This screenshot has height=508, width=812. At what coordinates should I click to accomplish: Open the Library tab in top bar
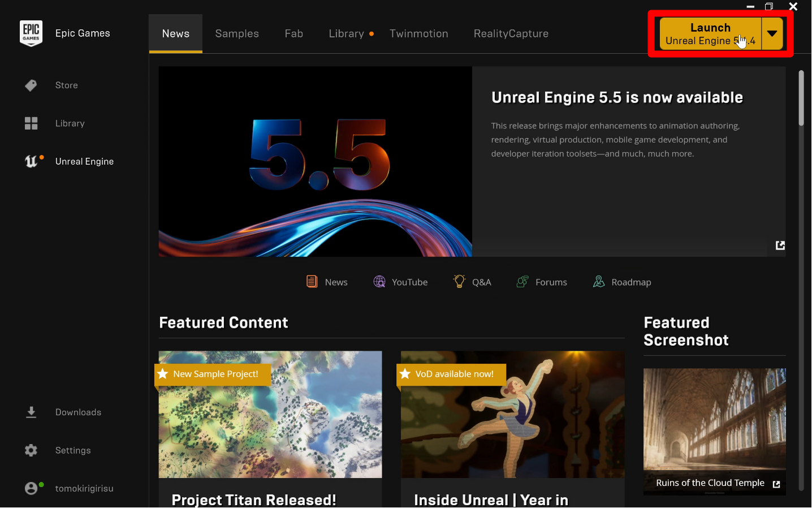[347, 34]
